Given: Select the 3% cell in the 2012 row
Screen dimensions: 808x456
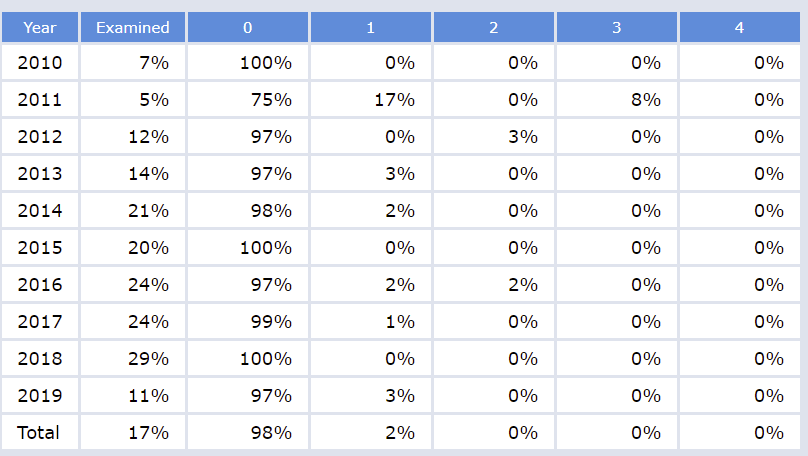Looking at the screenshot, I should click(522, 137).
